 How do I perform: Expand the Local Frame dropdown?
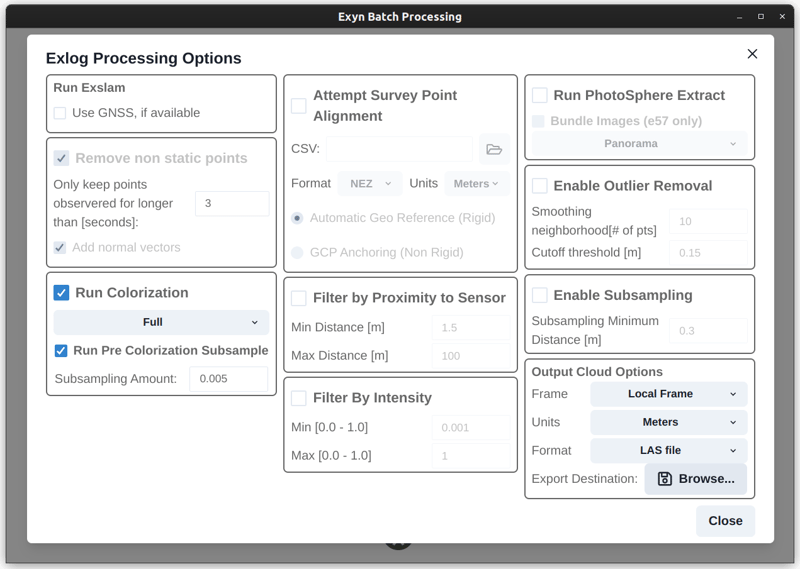coord(668,394)
